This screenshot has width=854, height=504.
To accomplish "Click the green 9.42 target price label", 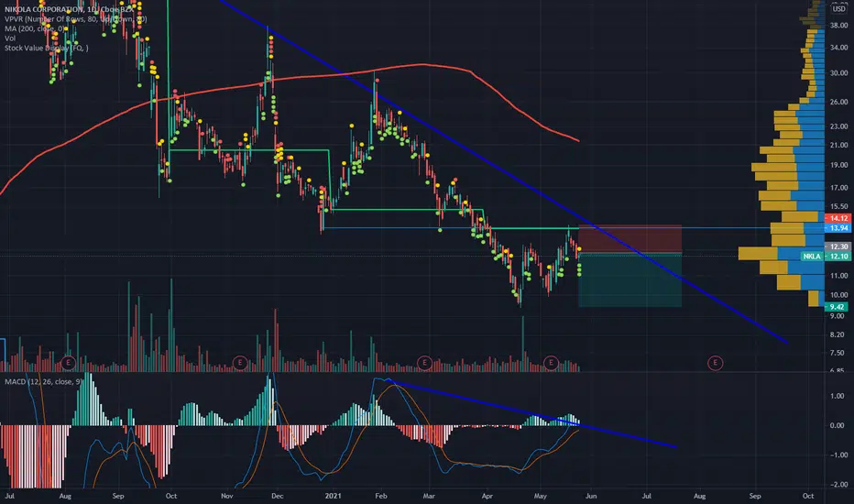I will point(837,307).
